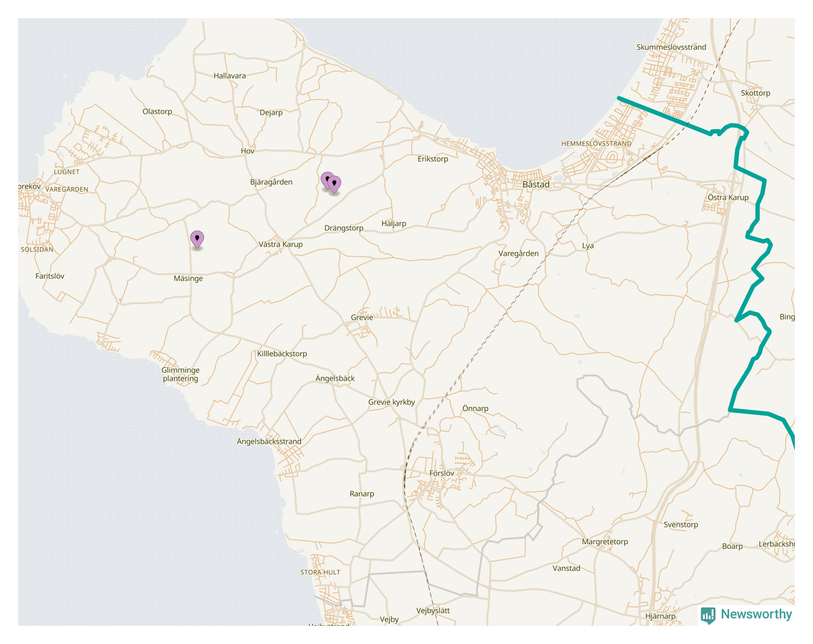The width and height of the screenshot is (813, 644).
Task: Select the Varegården label near Lugnet
Action: (67, 189)
